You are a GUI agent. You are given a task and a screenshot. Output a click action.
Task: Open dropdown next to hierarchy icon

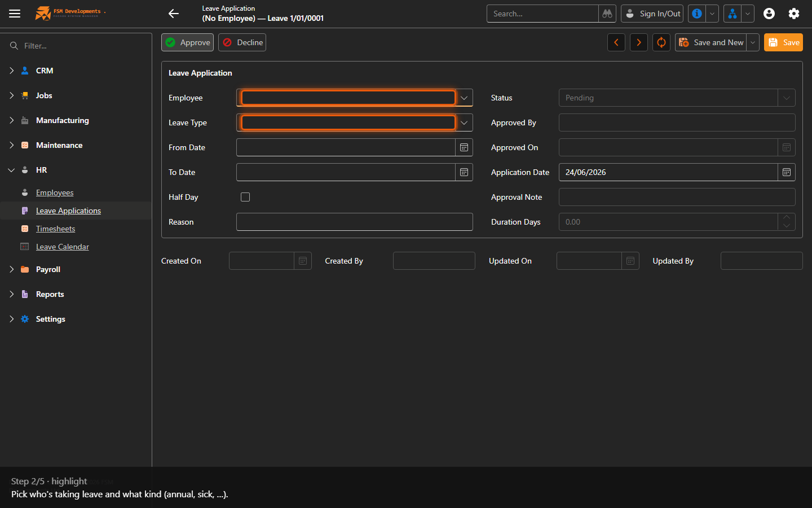click(x=748, y=14)
